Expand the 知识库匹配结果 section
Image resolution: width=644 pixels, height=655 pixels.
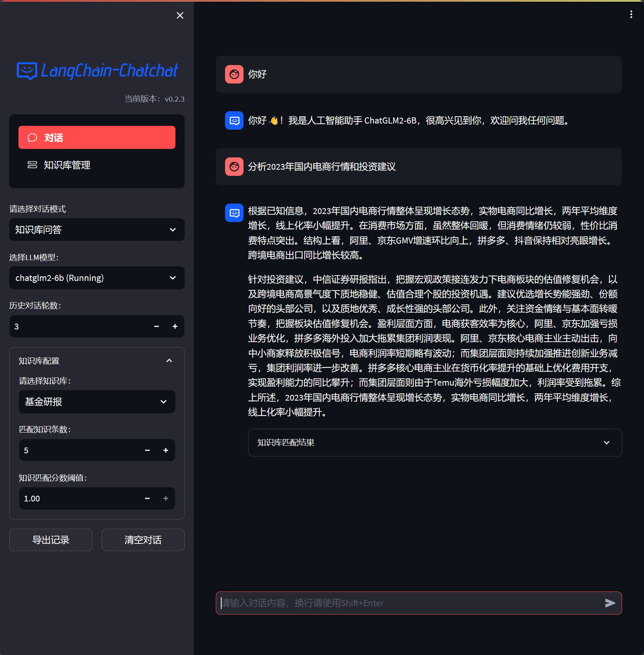point(434,443)
